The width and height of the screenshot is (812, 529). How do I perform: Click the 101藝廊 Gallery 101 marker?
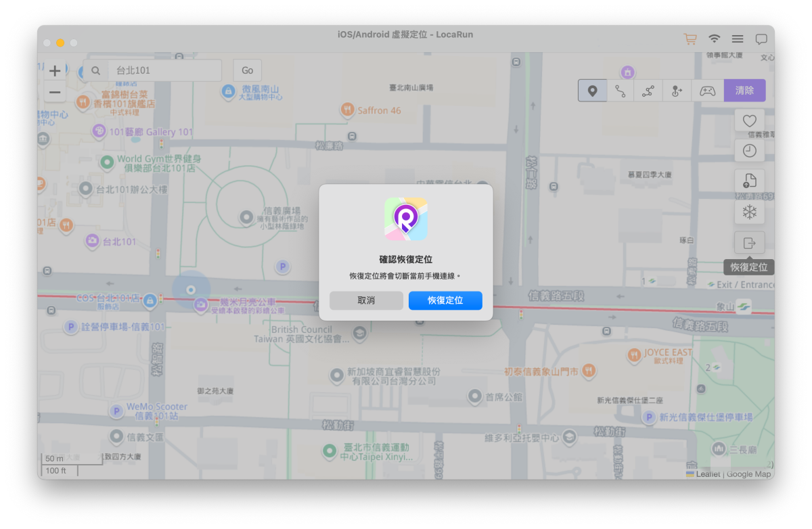coord(99,131)
